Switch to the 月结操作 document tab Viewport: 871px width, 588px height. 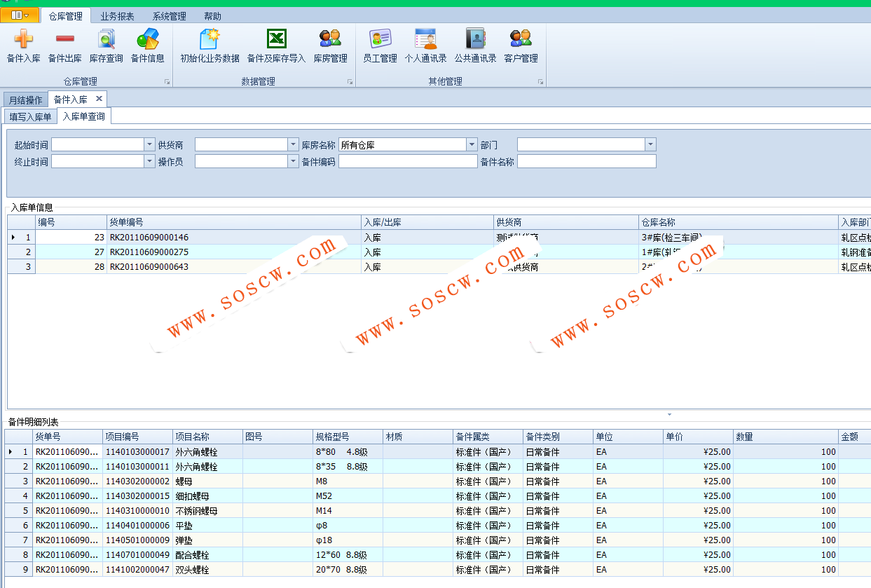tap(25, 100)
